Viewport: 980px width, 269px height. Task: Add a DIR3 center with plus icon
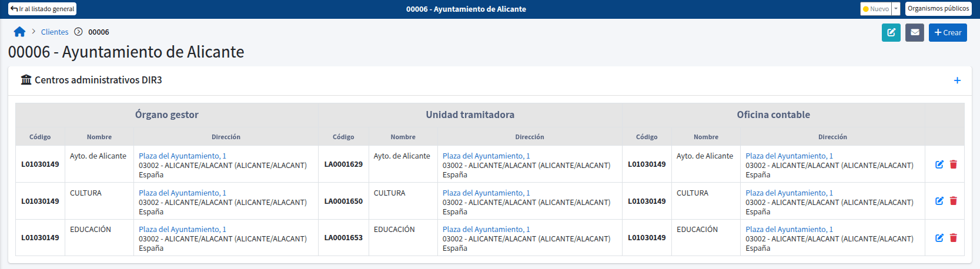[957, 80]
